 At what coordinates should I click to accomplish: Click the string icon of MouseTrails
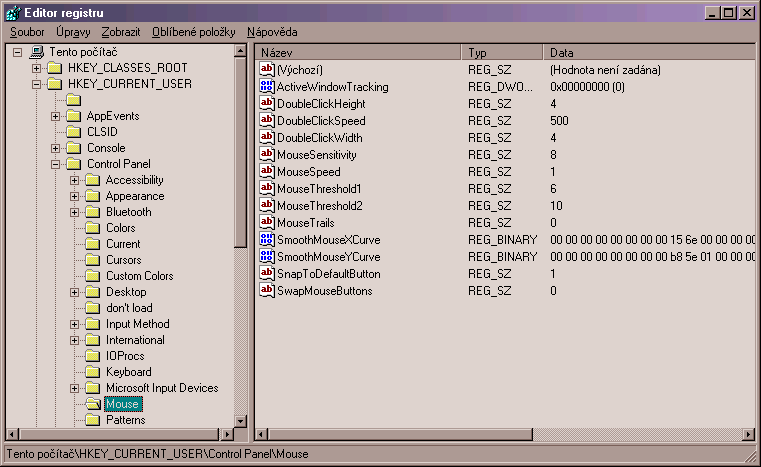pos(267,222)
